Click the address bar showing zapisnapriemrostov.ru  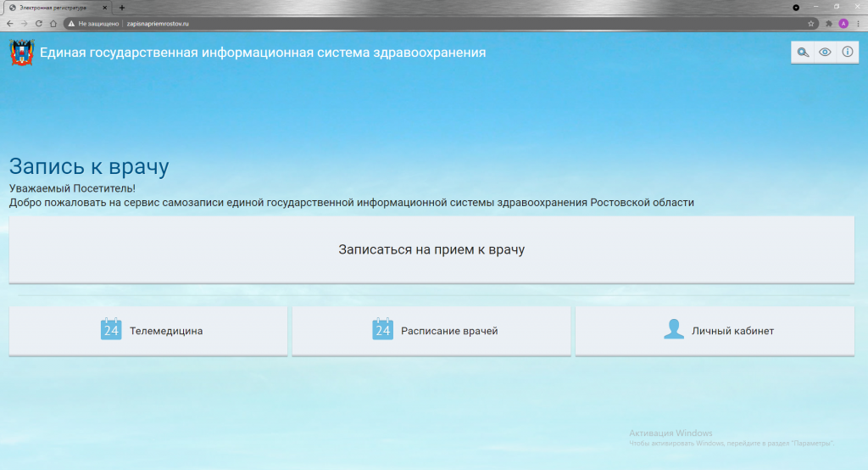pos(424,24)
